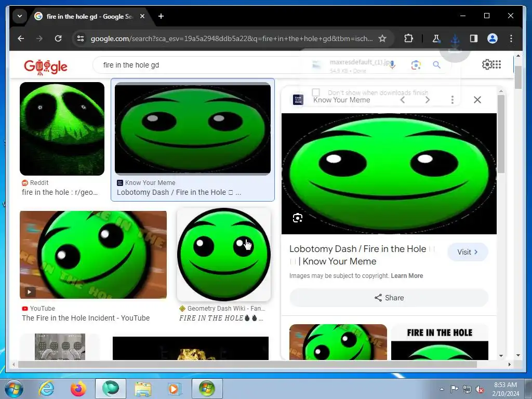Open Reddit fire in the hole thumbnail
This screenshot has height=399, width=532.
pos(62,129)
